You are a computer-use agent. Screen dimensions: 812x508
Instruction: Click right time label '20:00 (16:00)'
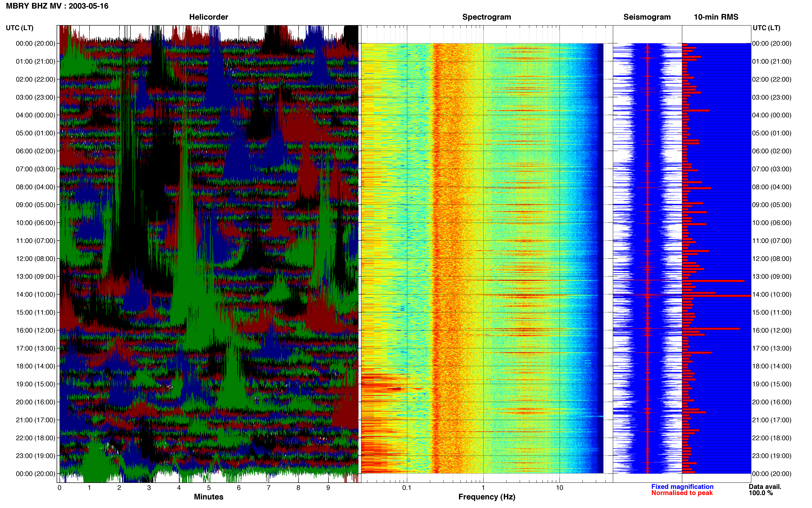pyautogui.click(x=772, y=402)
